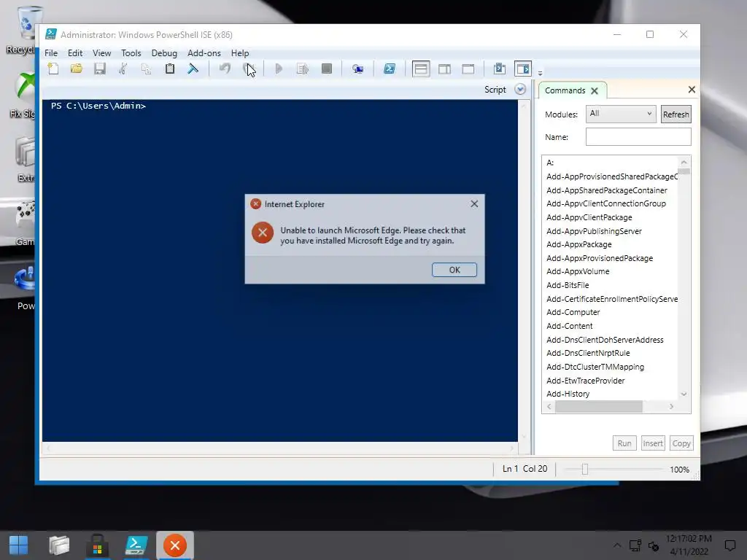Select Add-DnsClientNrptRule in command list
The image size is (747, 560).
pyautogui.click(x=588, y=353)
